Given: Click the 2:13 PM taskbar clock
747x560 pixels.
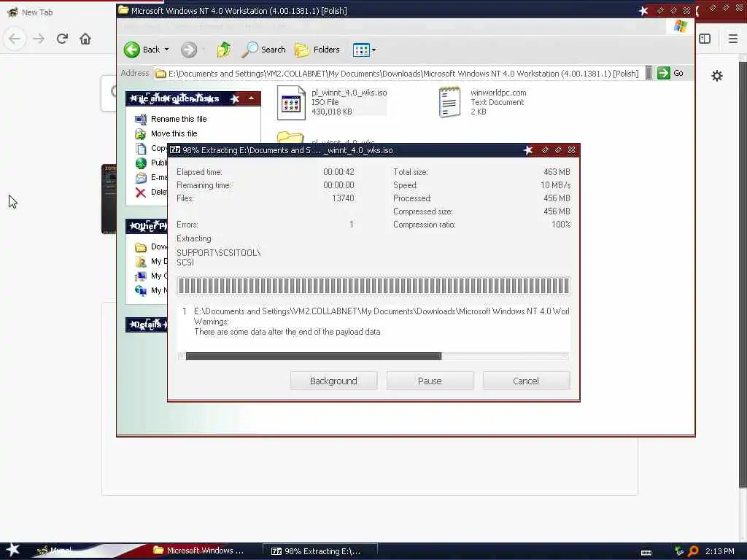Looking at the screenshot, I should [x=720, y=551].
